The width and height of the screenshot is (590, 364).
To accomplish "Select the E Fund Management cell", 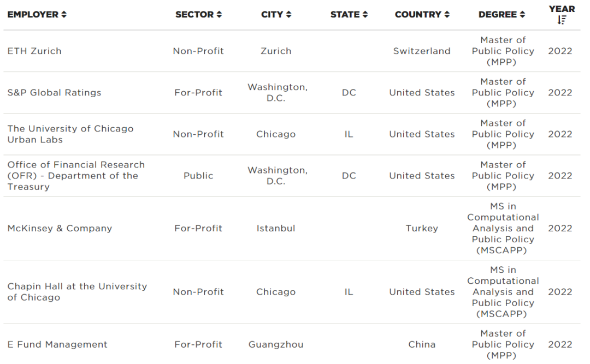I will [x=57, y=344].
